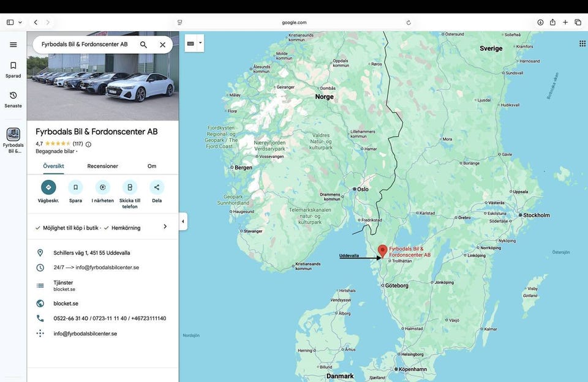Open the hamburger menu in sidebar
588x382 pixels.
tap(13, 45)
